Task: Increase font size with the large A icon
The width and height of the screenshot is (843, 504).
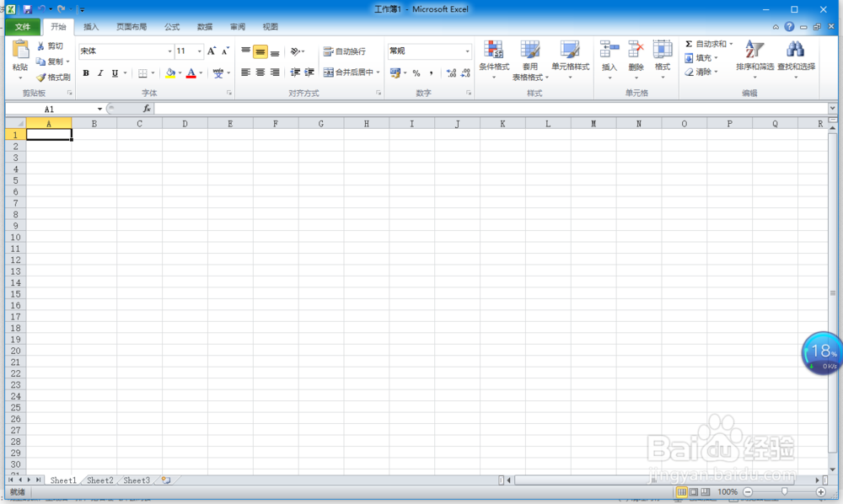Action: pos(212,51)
